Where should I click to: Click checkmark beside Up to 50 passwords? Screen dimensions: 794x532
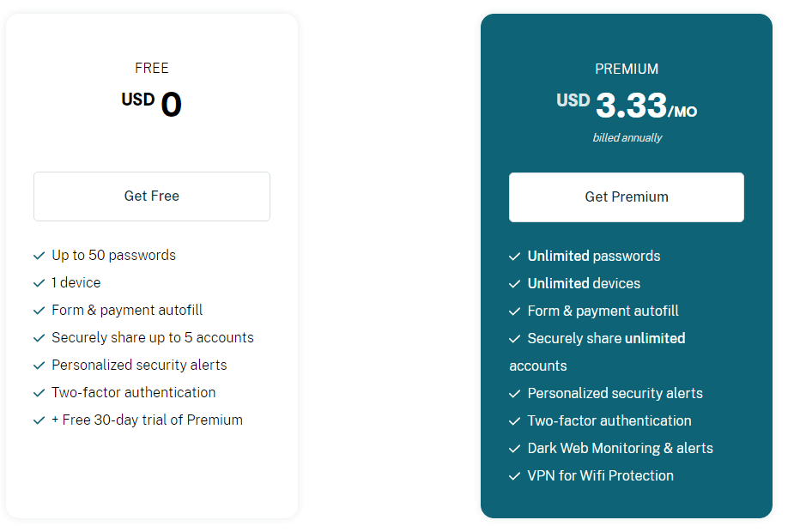[39, 256]
